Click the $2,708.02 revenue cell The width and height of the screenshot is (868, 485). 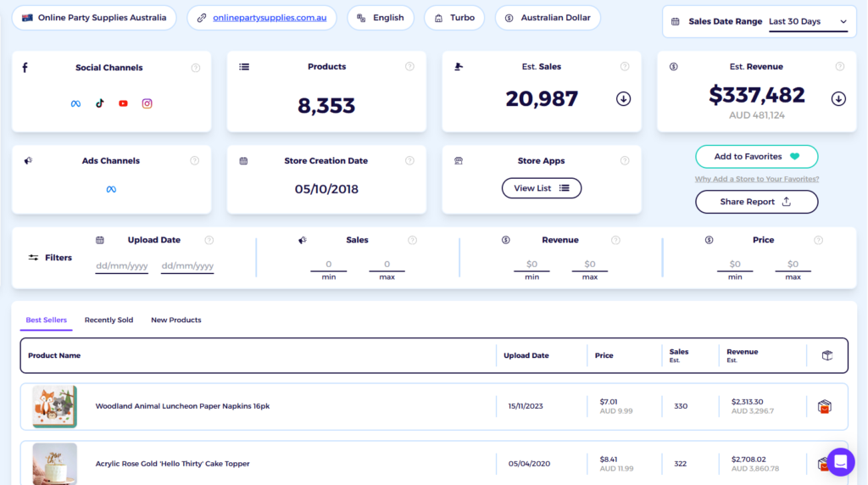(x=748, y=460)
